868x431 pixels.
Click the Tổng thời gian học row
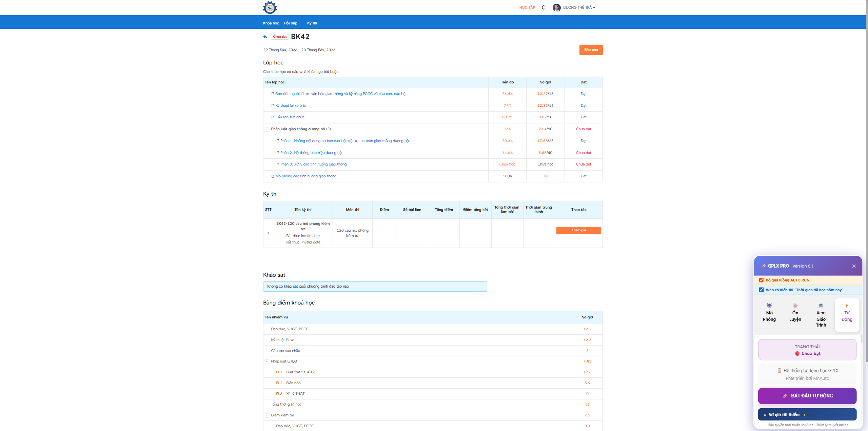pos(433,405)
